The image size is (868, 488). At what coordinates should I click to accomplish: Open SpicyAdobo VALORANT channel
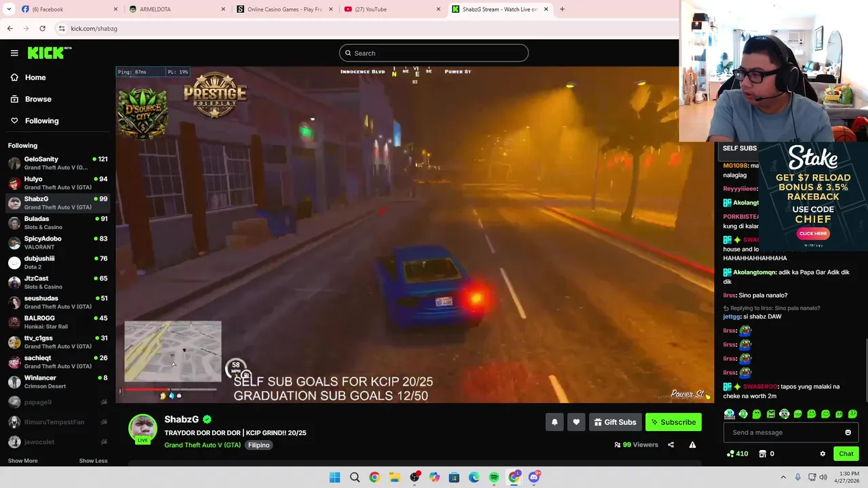coord(58,243)
